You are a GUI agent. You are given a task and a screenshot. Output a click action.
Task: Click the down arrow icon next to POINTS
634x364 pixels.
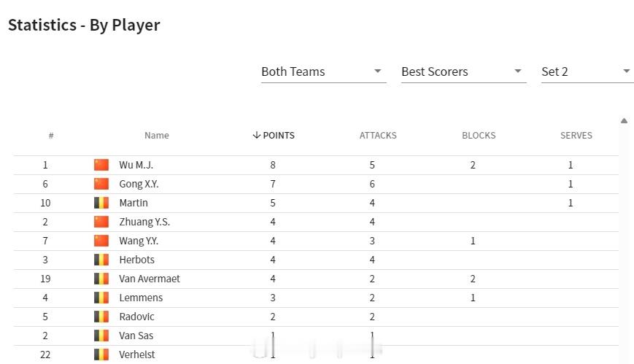coord(256,135)
